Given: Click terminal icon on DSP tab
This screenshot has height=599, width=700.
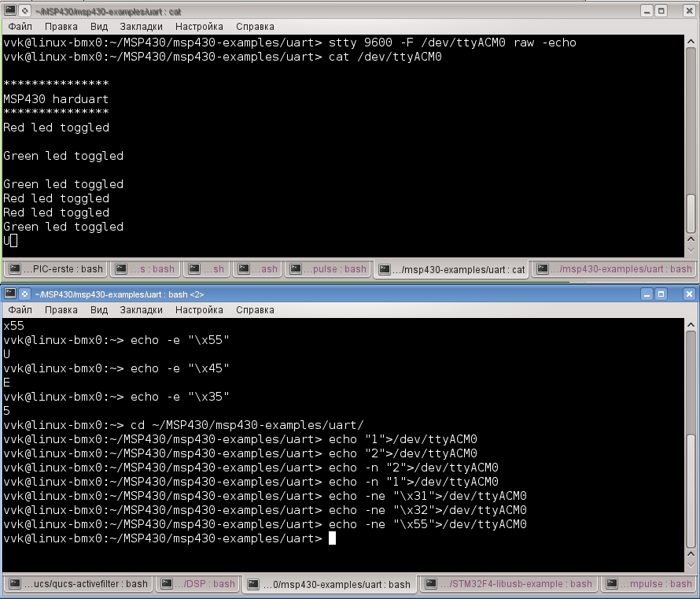Looking at the screenshot, I should coord(167,584).
